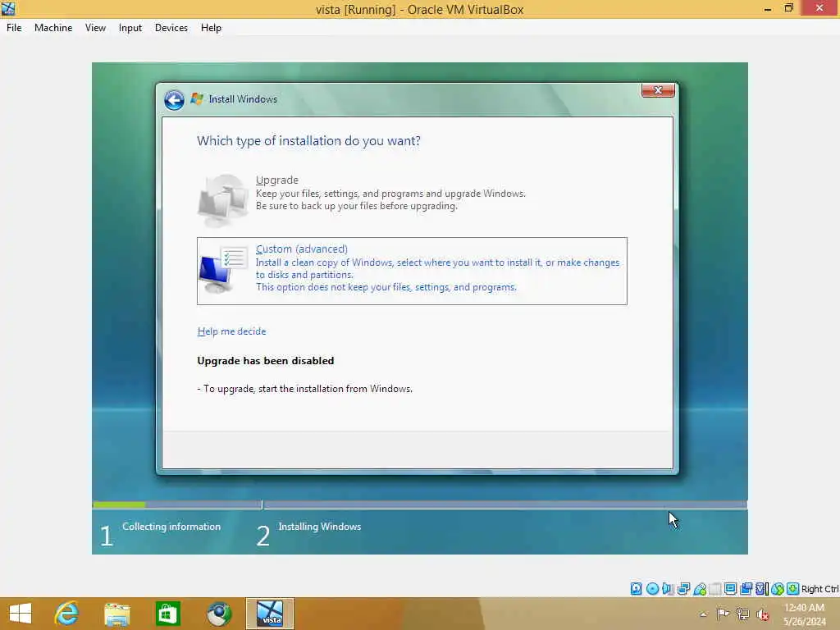Open the Input menu
The width and height of the screenshot is (840, 630).
pos(130,28)
